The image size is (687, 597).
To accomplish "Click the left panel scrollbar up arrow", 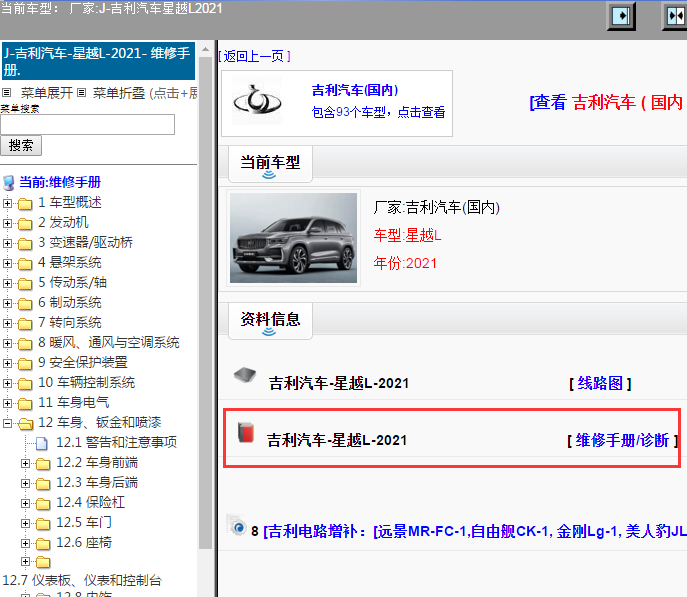I will click(205, 49).
